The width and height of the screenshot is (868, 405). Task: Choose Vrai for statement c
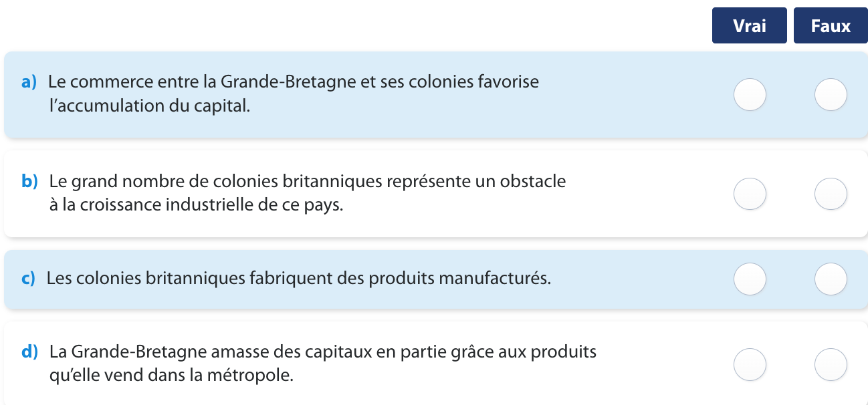coord(750,279)
